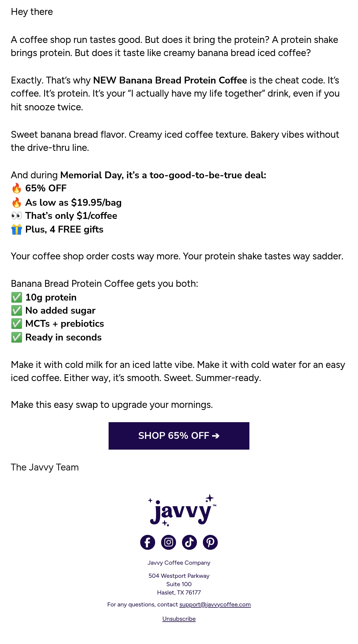The image size is (358, 644).
Task: Click the Javvy Coffee Company footer text
Action: tap(179, 563)
